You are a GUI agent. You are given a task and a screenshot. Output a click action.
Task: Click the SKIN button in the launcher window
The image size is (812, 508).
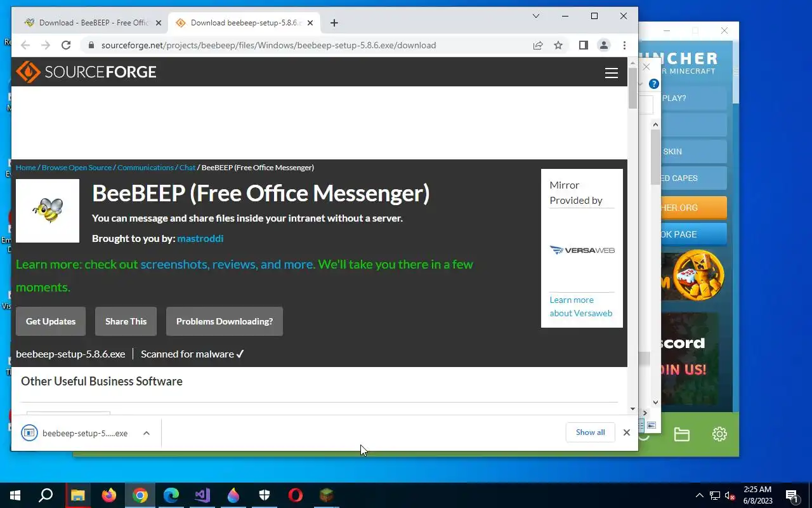[693, 152]
